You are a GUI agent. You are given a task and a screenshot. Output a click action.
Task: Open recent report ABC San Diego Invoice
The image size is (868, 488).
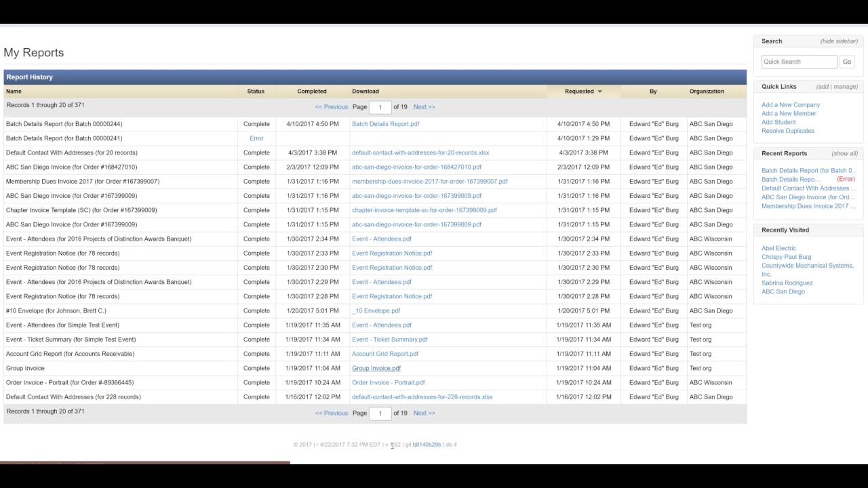pos(808,197)
